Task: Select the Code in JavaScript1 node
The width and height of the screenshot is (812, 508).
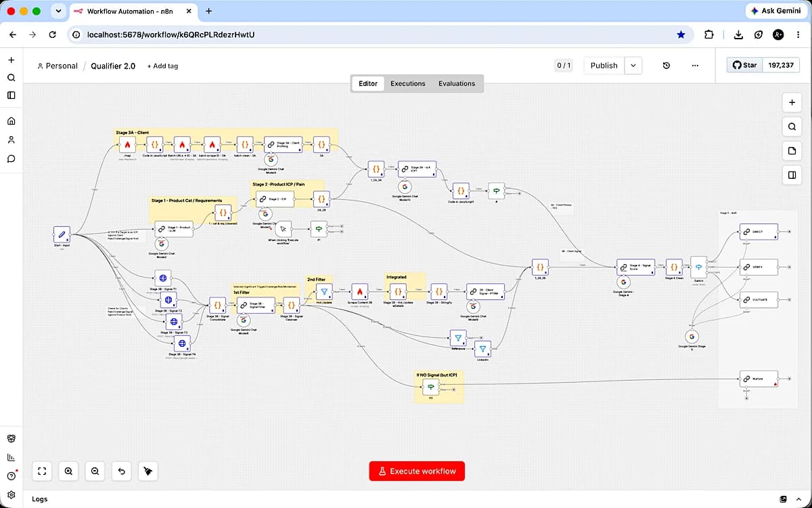Action: coord(460,191)
